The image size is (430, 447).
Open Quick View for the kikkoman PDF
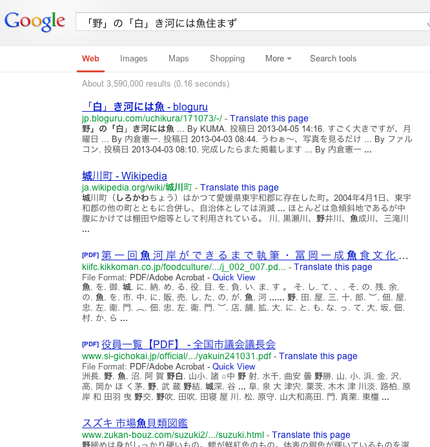pyautogui.click(x=234, y=277)
